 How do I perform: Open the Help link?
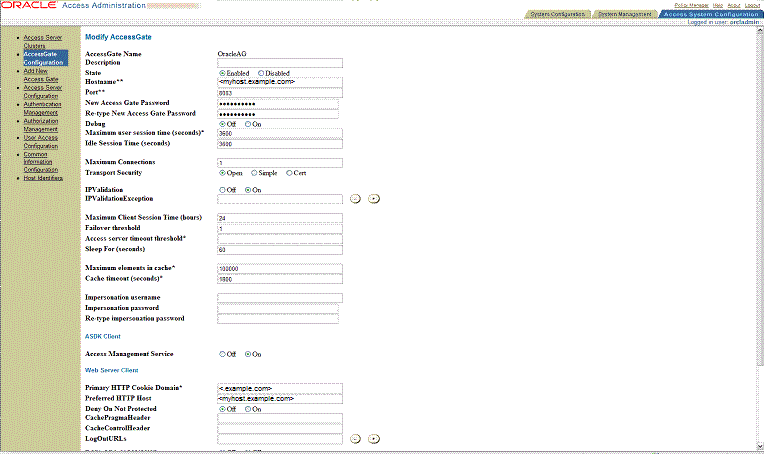(718, 5)
